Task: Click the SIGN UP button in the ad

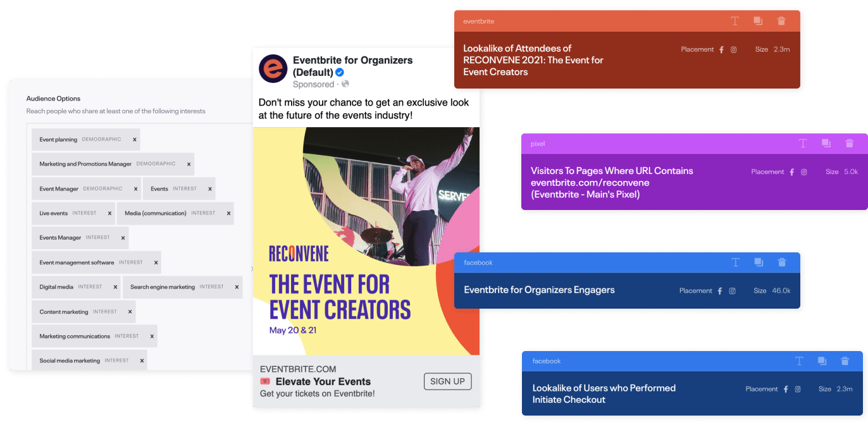Action: (447, 381)
